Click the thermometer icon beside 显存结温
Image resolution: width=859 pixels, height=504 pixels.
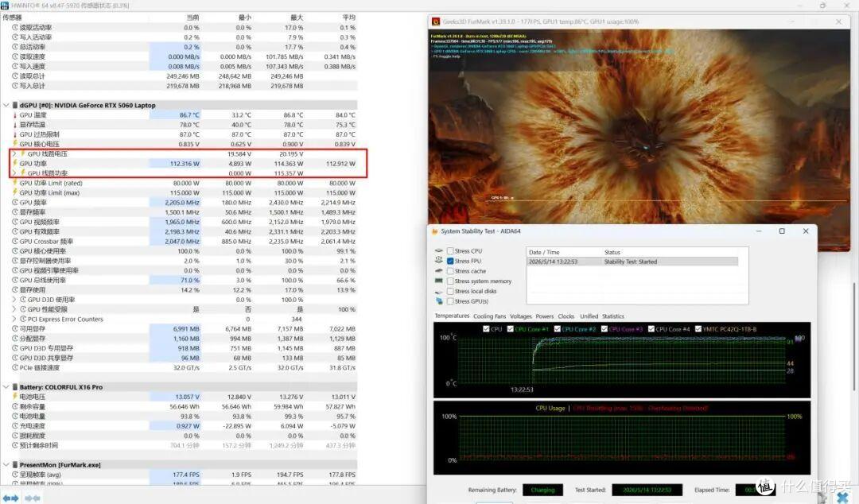(x=15, y=125)
